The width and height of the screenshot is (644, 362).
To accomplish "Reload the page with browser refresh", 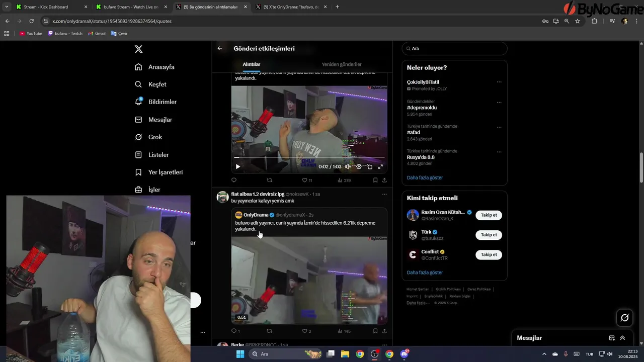I will tap(31, 21).
